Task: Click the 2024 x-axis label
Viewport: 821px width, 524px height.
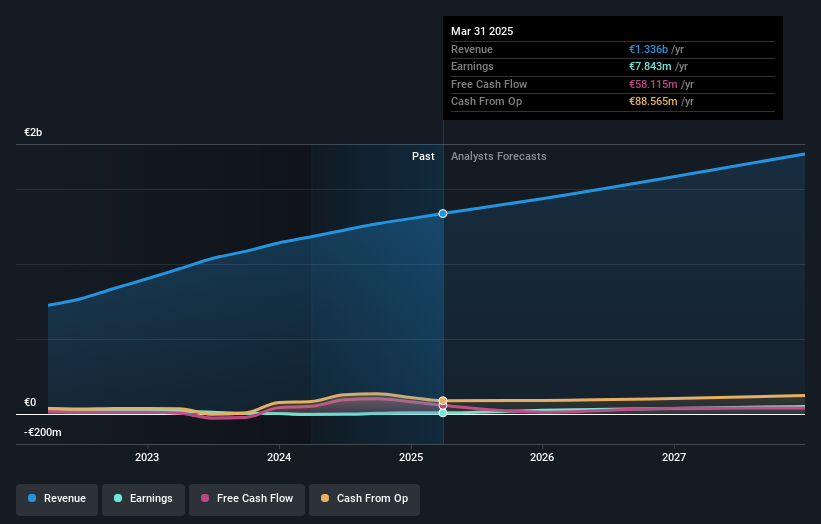Action: (279, 457)
